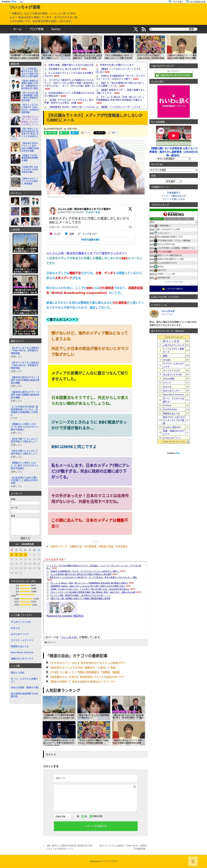The height and width of the screenshot is (868, 207).
Task: Open the 'カテゴリを選択' dropdown
Action: 173,170
